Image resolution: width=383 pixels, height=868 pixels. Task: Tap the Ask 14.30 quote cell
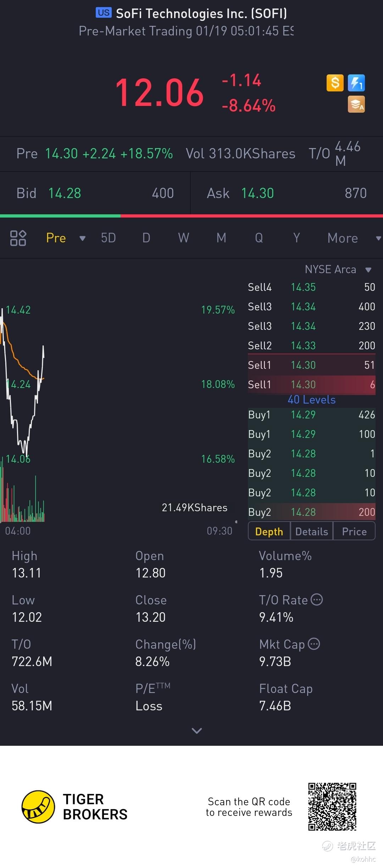[x=287, y=193]
